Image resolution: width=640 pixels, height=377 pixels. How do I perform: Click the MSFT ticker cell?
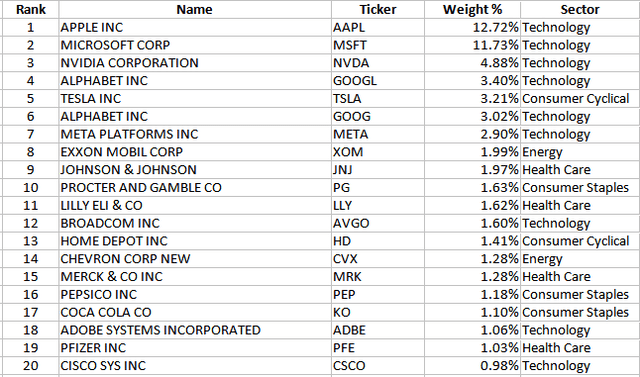click(378, 45)
